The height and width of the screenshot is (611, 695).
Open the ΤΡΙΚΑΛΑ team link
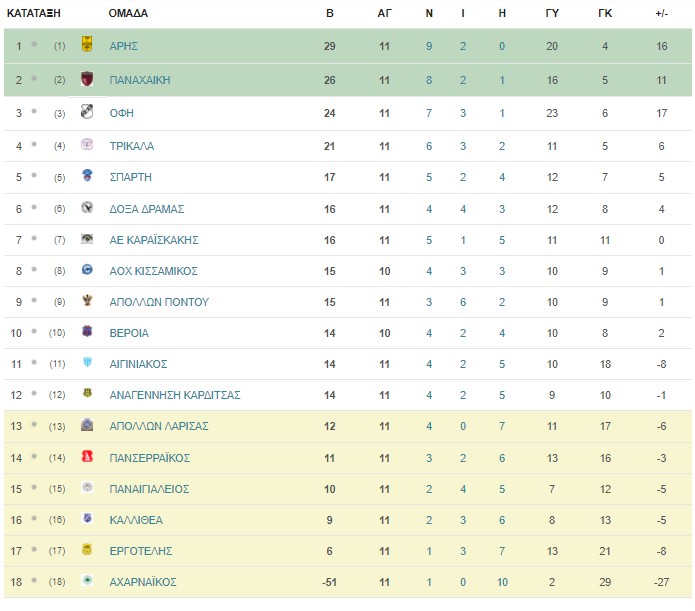click(x=132, y=146)
